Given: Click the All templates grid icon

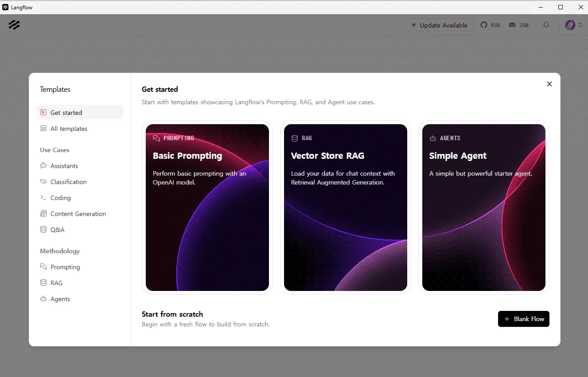Looking at the screenshot, I should coord(43,129).
